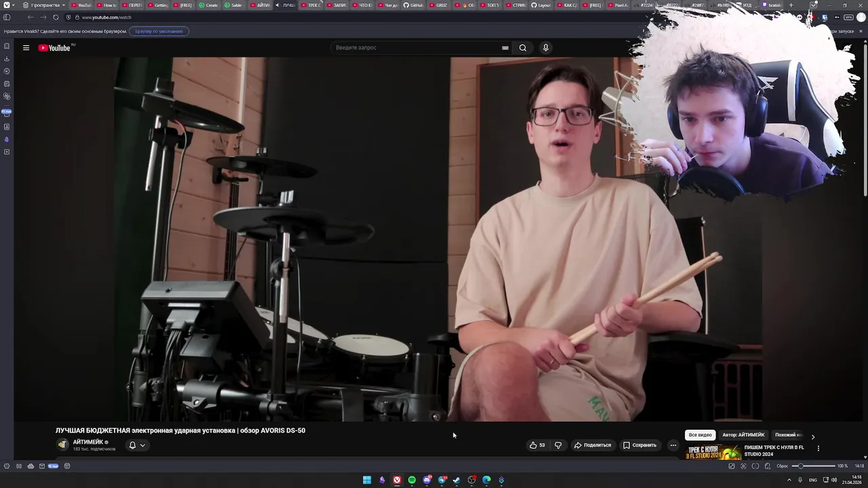Switch to the Layout tab
Screen dimensions: 868x488
pos(541,5)
